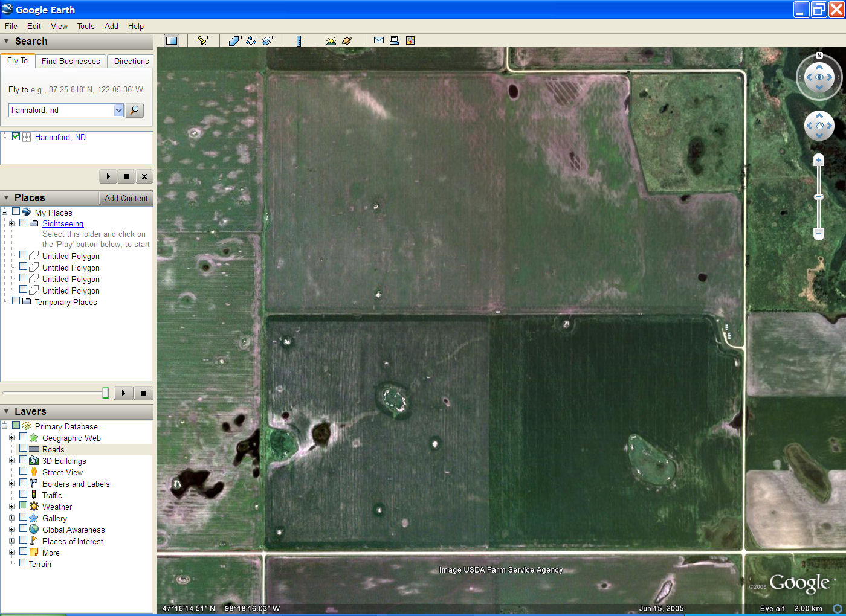Open the Hannaford, ND result link
The height and width of the screenshot is (616, 846).
60,137
